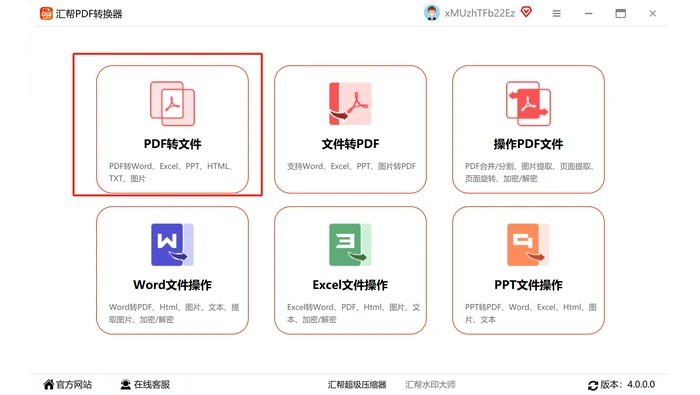
Task: Close the converter window
Action: point(653,14)
